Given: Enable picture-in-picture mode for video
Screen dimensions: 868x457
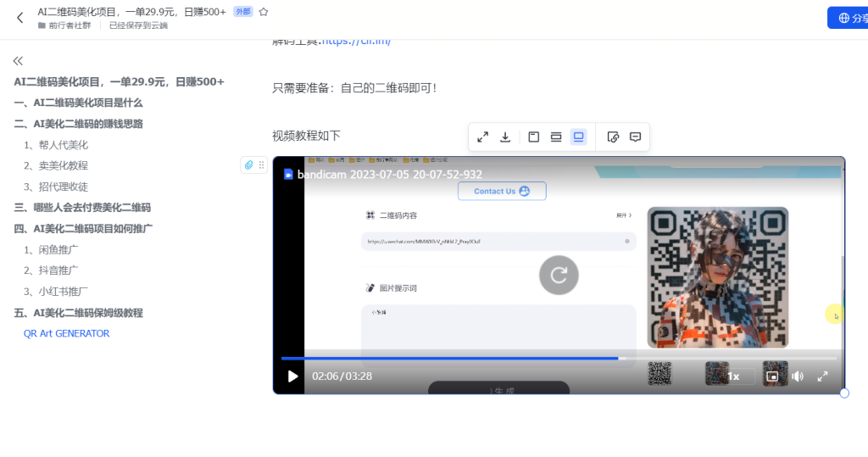Looking at the screenshot, I should point(772,376).
